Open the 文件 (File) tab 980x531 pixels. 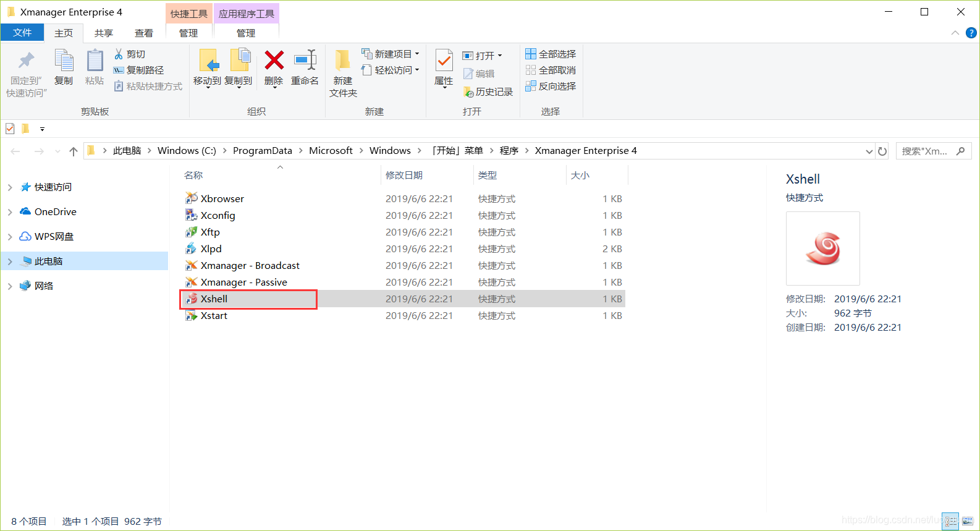pos(22,33)
